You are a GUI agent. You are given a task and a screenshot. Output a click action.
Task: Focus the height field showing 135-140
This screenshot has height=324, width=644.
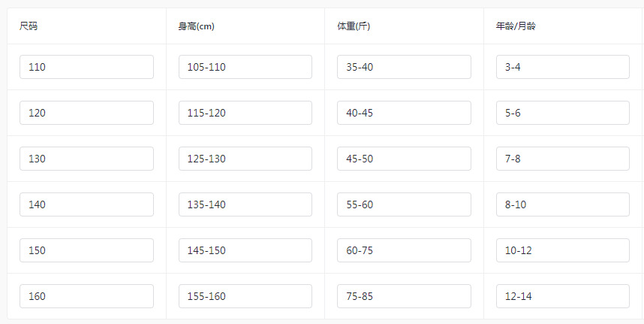click(x=245, y=204)
